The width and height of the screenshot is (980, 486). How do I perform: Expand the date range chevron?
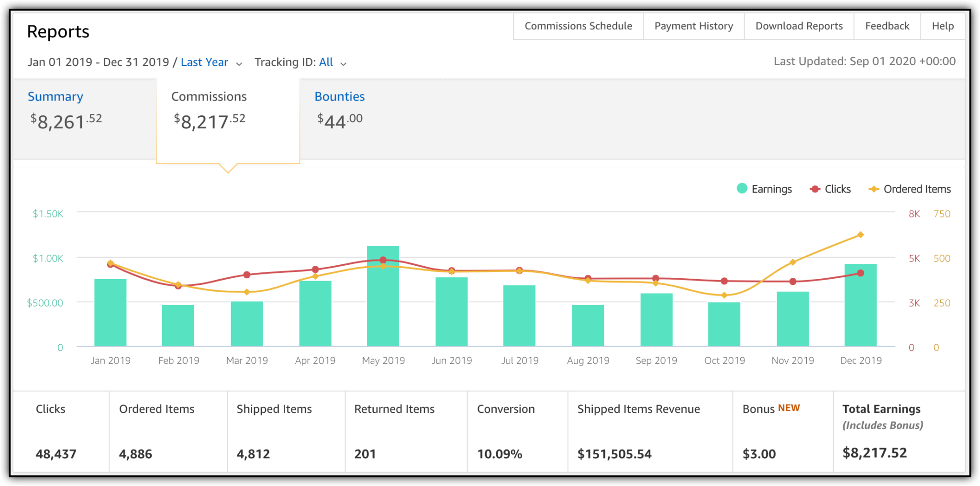[x=239, y=63]
